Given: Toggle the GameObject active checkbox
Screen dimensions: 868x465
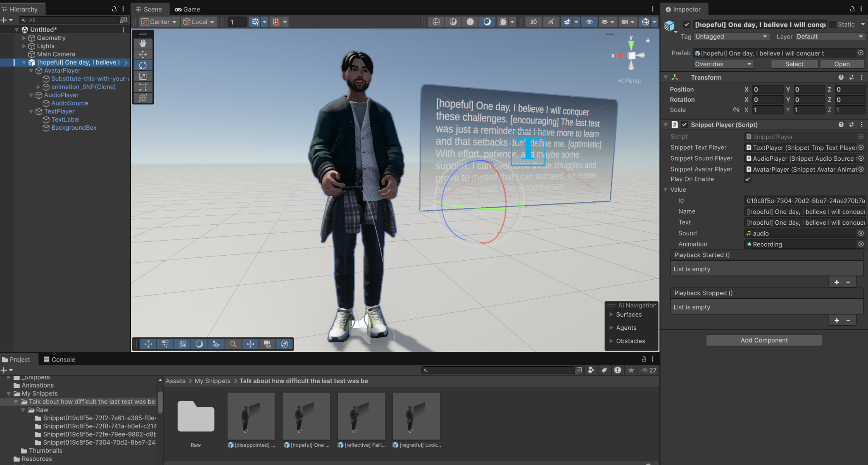Looking at the screenshot, I should coord(687,25).
